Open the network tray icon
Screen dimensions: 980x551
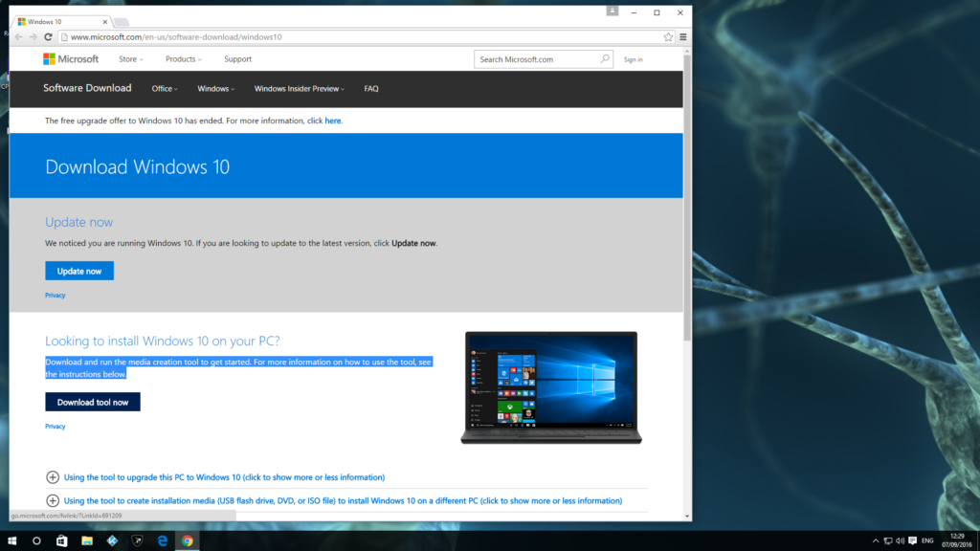point(887,541)
